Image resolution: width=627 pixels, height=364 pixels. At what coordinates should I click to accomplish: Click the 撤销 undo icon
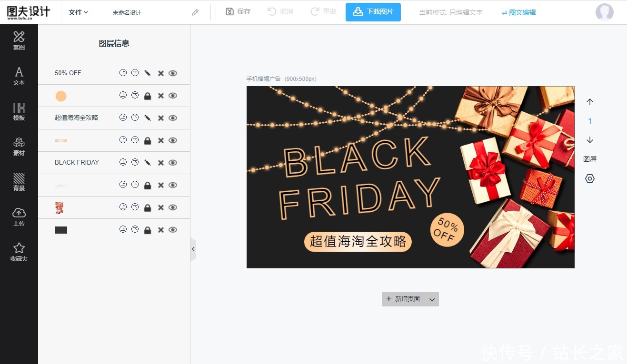[x=280, y=12]
